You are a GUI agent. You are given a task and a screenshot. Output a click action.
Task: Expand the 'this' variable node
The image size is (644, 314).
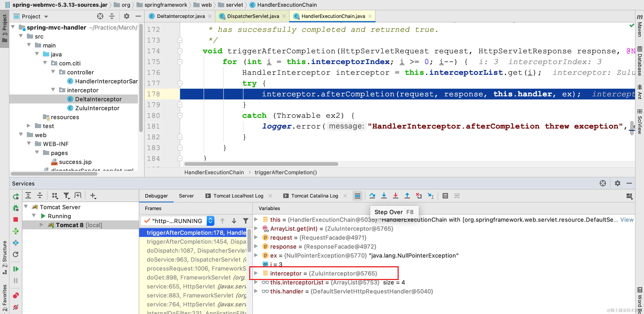point(256,219)
